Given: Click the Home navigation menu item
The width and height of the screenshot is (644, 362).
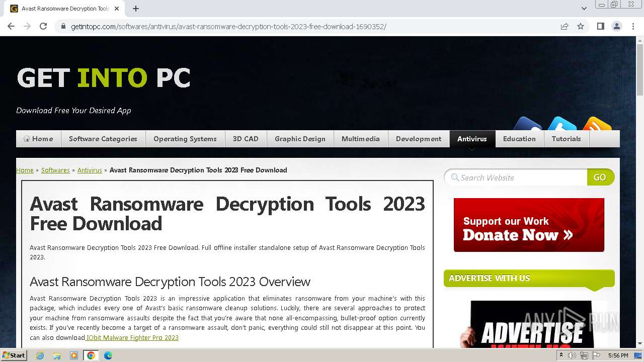Looking at the screenshot, I should [38, 139].
